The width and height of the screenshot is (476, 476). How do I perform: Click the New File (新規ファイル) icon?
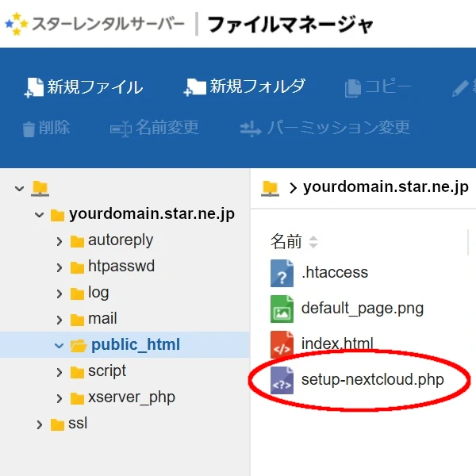pyautogui.click(x=33, y=88)
